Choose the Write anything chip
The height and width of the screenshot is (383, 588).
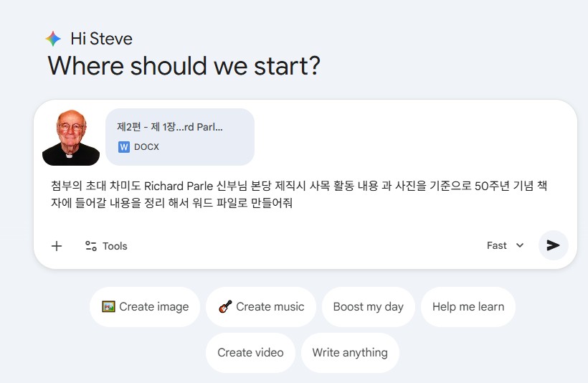349,352
